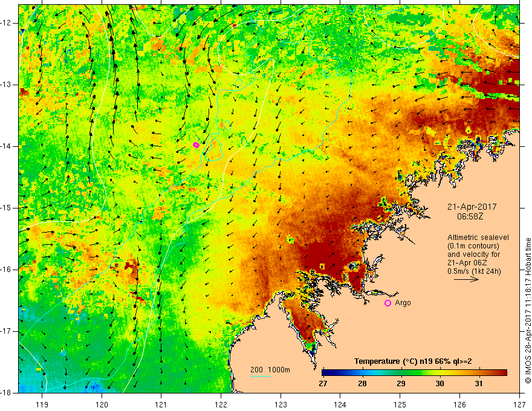Click latitude label -13
Image resolution: width=532 pixels, height=411 pixels.
tap(6, 85)
